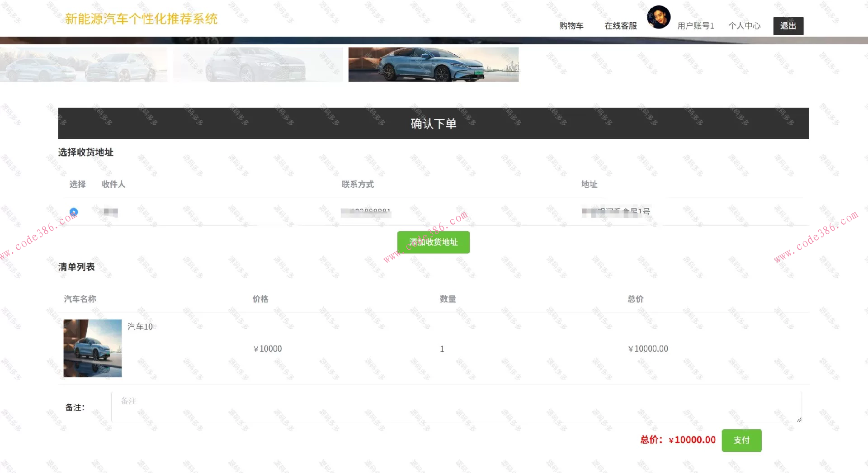
Task: Click the 添加收货地址 add address button
Action: [x=433, y=242]
